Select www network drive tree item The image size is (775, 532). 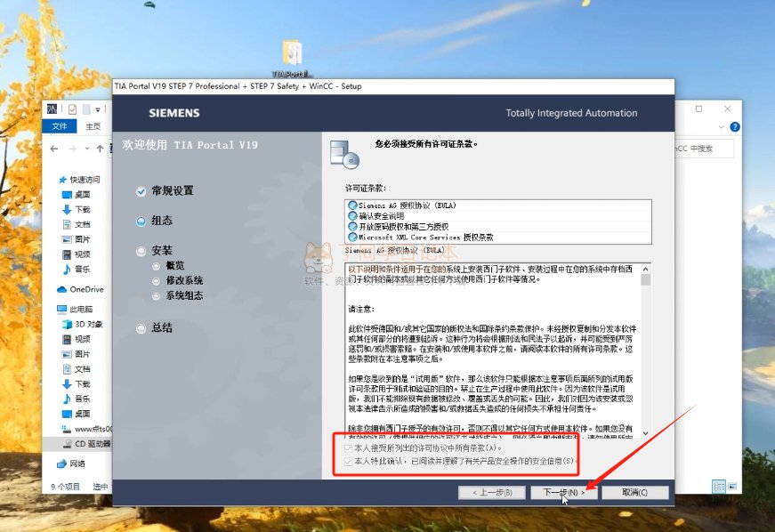[87, 429]
